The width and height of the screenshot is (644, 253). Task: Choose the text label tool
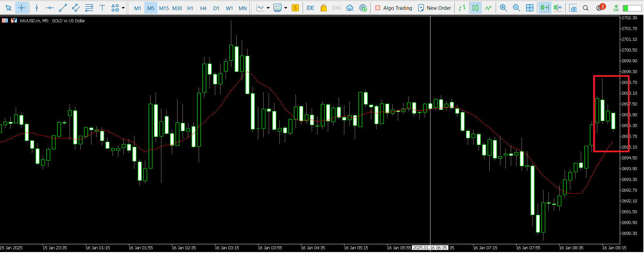(102, 8)
